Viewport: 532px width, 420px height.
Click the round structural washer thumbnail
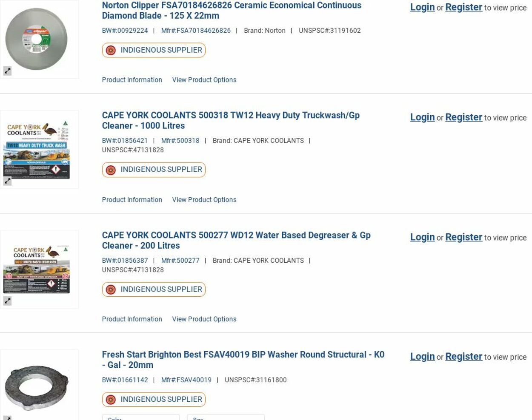pos(37,387)
